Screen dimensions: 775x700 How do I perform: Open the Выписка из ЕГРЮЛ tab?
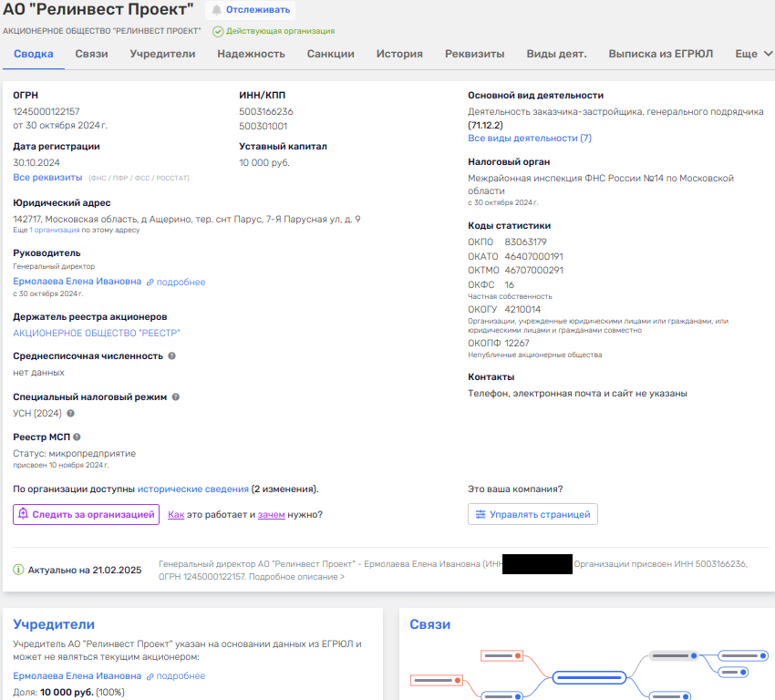point(660,54)
